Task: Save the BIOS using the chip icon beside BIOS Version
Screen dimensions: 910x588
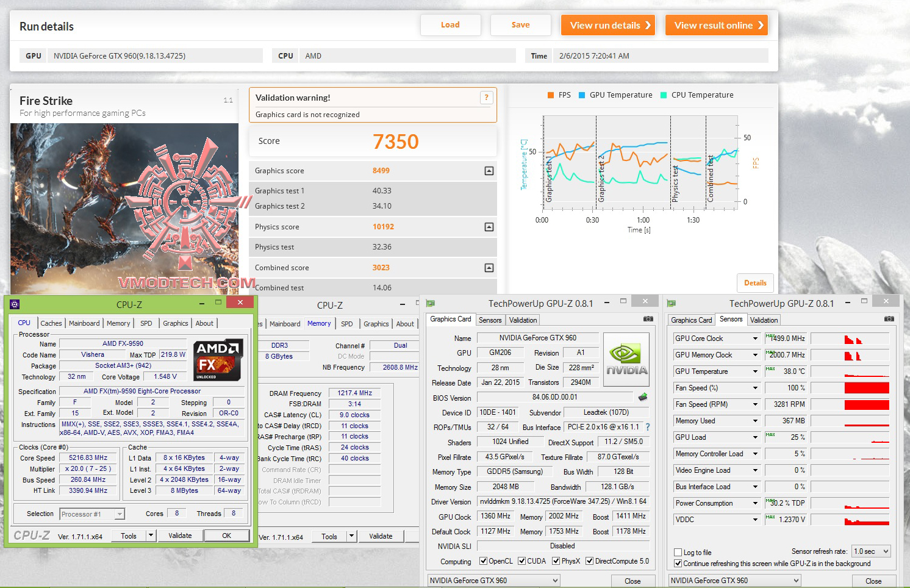Action: pyautogui.click(x=643, y=397)
